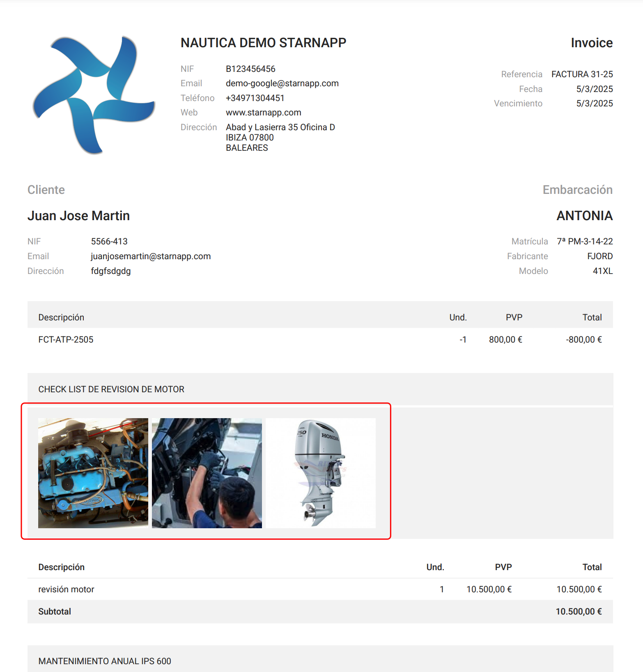Image resolution: width=643 pixels, height=672 pixels.
Task: Click the blue star company logo
Action: click(x=94, y=95)
